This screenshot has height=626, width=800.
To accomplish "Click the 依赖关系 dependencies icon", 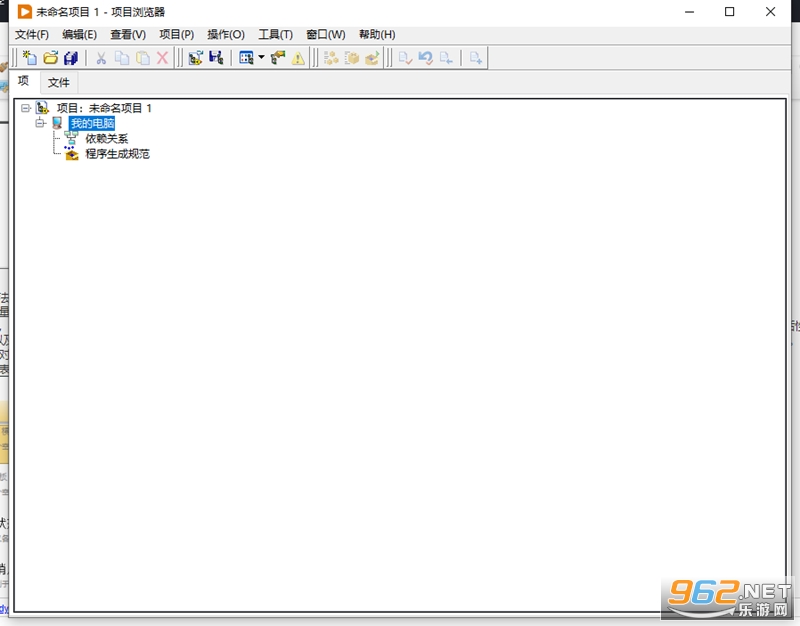I will 71,138.
